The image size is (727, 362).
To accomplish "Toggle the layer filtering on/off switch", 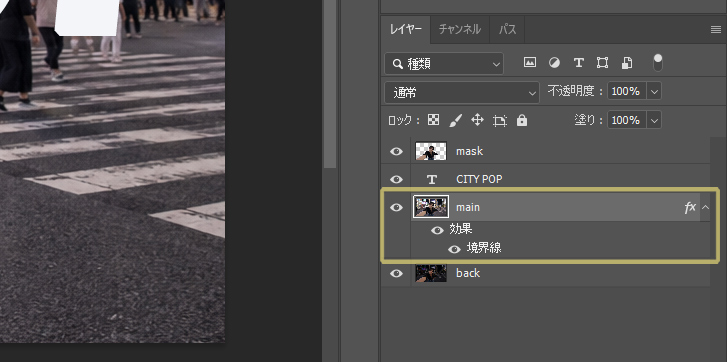I will coord(657,63).
